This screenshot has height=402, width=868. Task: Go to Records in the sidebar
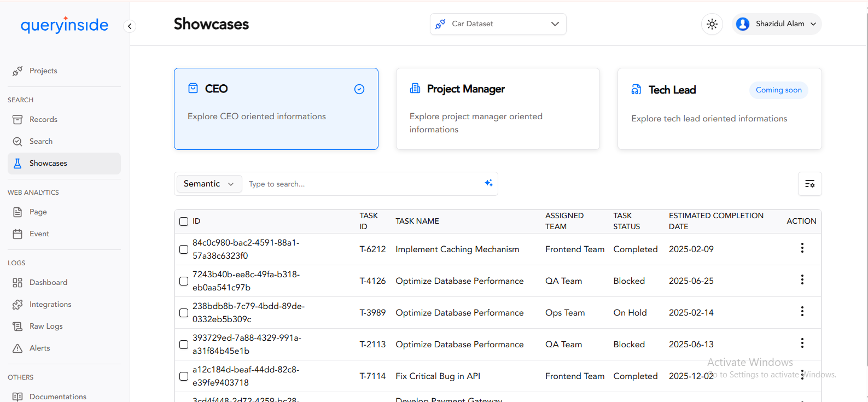43,119
